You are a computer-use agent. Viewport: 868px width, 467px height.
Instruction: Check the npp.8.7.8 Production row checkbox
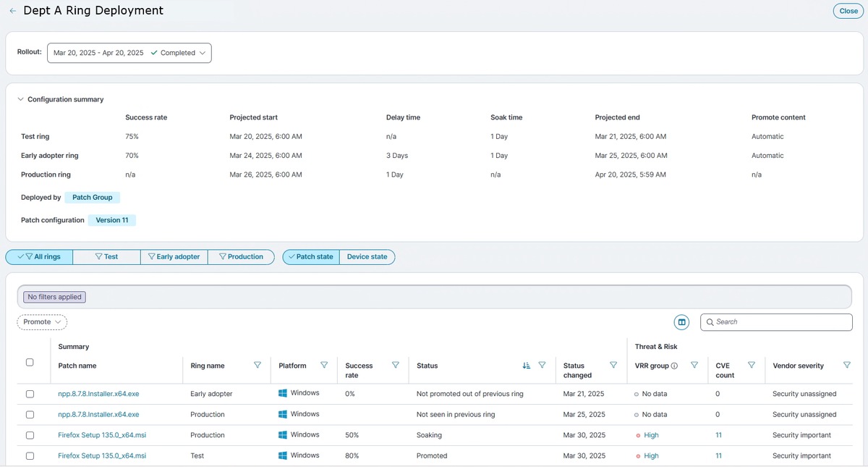(x=30, y=415)
